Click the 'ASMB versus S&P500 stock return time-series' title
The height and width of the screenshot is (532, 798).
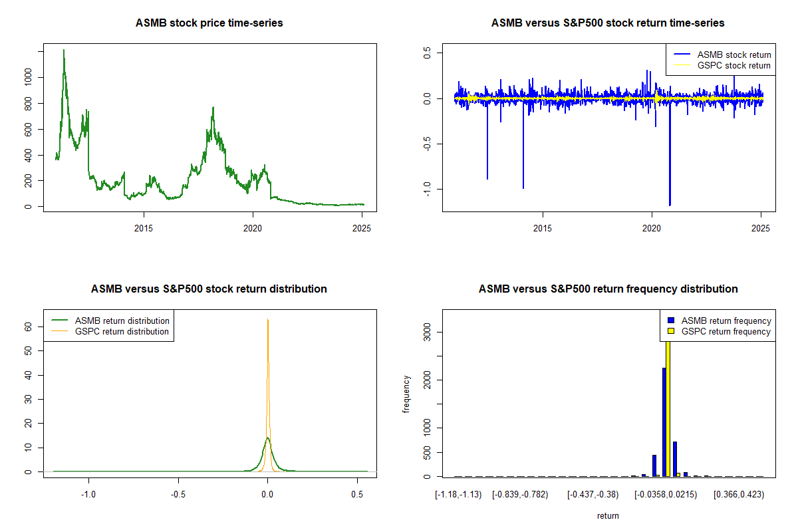(x=608, y=23)
